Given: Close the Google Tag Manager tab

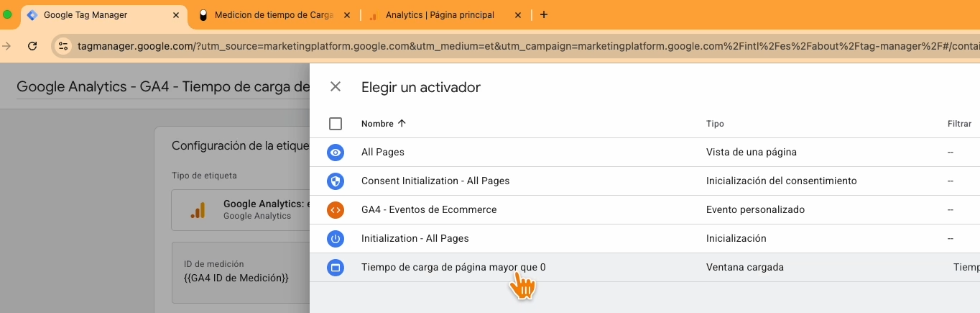Looking at the screenshot, I should [177, 15].
